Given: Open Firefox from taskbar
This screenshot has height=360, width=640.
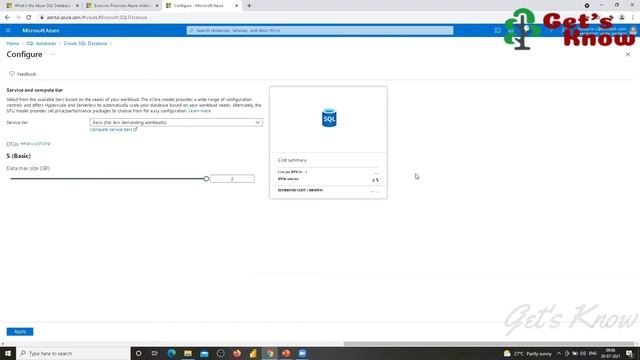Looking at the screenshot, I should click(x=237, y=353).
